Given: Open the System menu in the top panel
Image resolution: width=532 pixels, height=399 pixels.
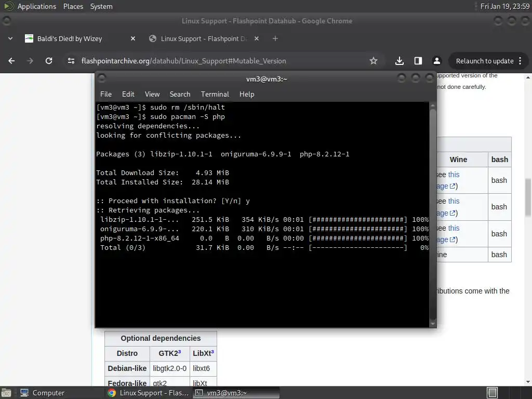Looking at the screenshot, I should pos(101,6).
